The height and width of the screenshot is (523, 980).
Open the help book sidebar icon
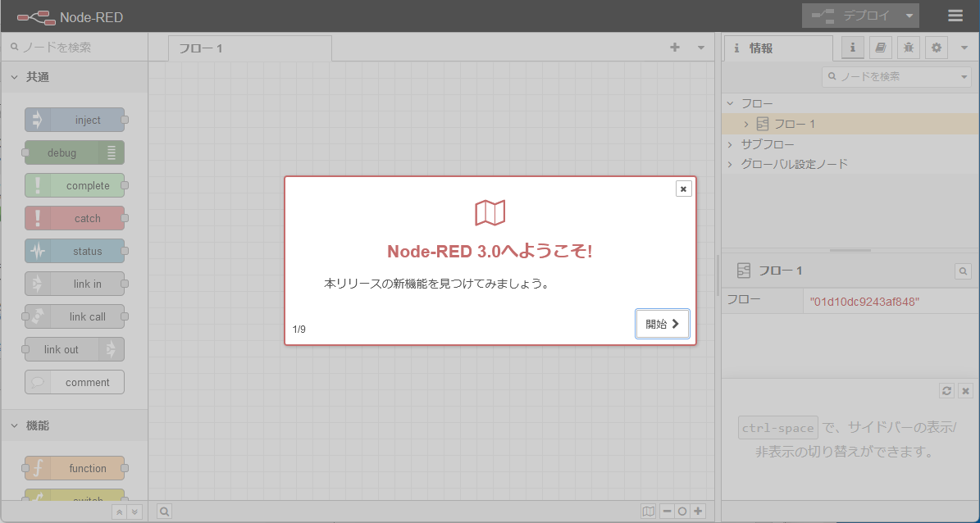tap(881, 48)
